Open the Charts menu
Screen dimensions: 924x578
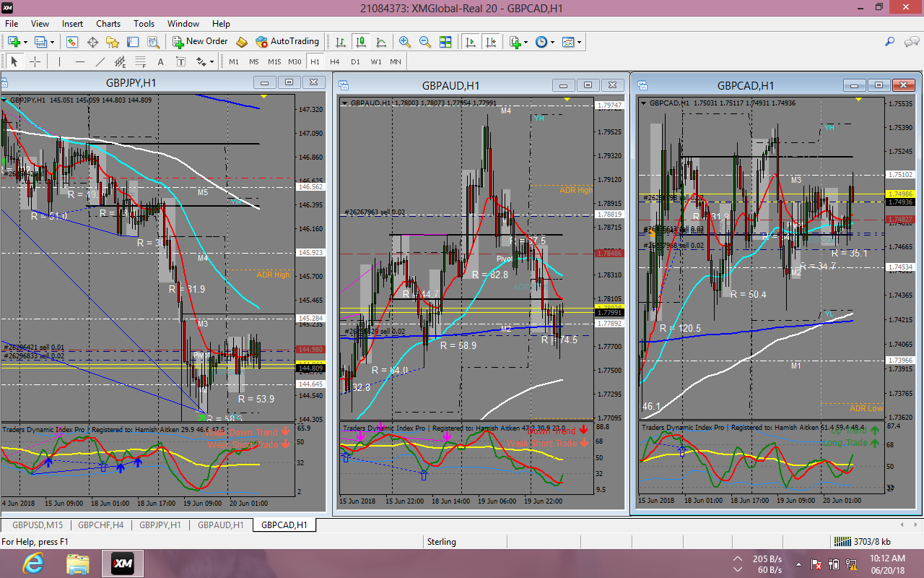point(108,24)
